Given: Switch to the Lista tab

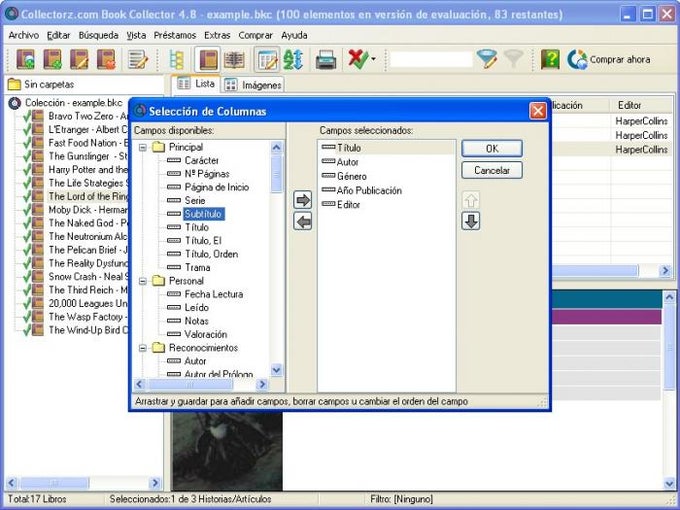Looking at the screenshot, I should point(196,84).
